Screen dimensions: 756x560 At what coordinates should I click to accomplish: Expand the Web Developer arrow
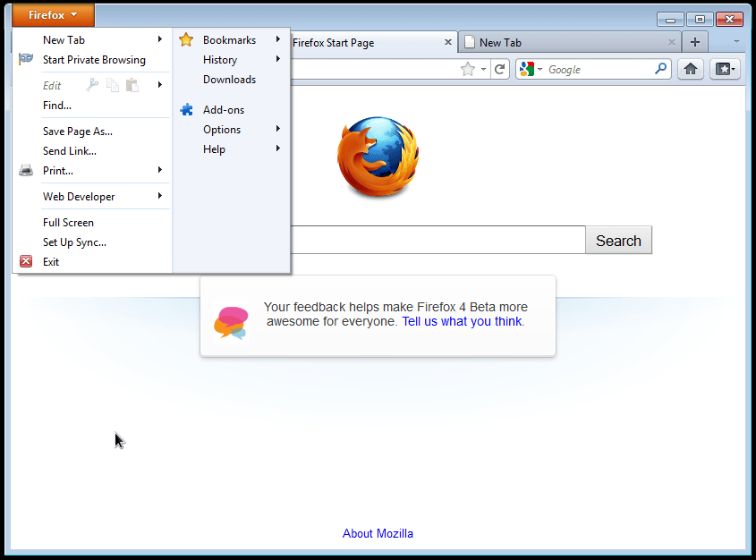click(x=159, y=196)
